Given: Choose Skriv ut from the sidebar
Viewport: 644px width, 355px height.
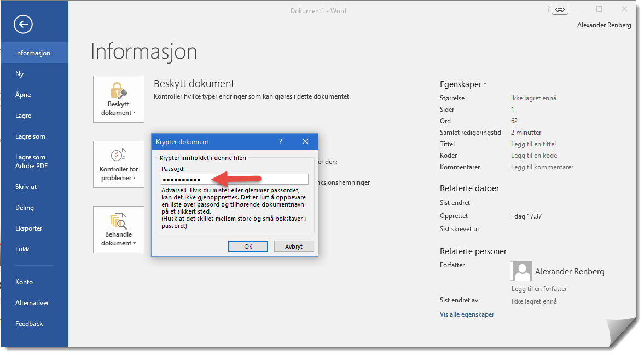Looking at the screenshot, I should 26,187.
